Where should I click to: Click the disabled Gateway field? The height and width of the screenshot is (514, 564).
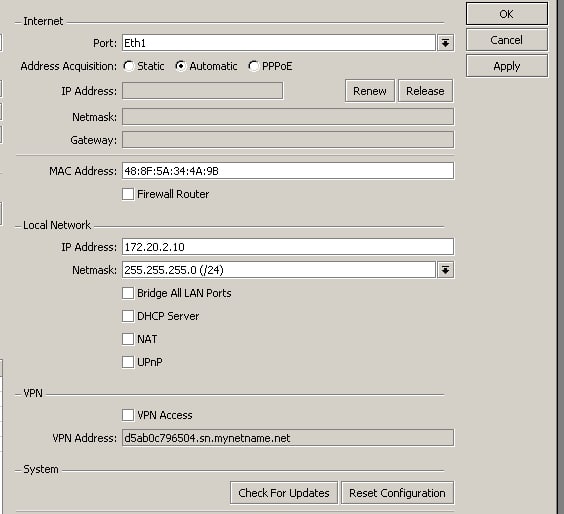(288, 140)
